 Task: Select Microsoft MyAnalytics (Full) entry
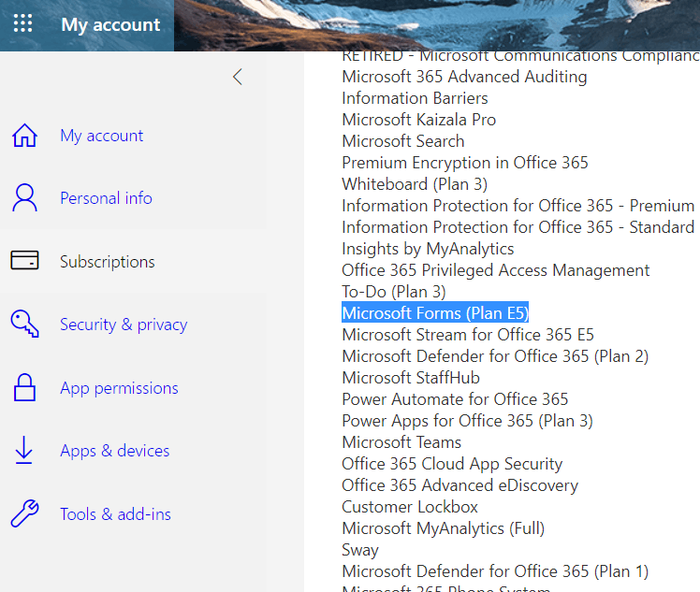click(444, 528)
